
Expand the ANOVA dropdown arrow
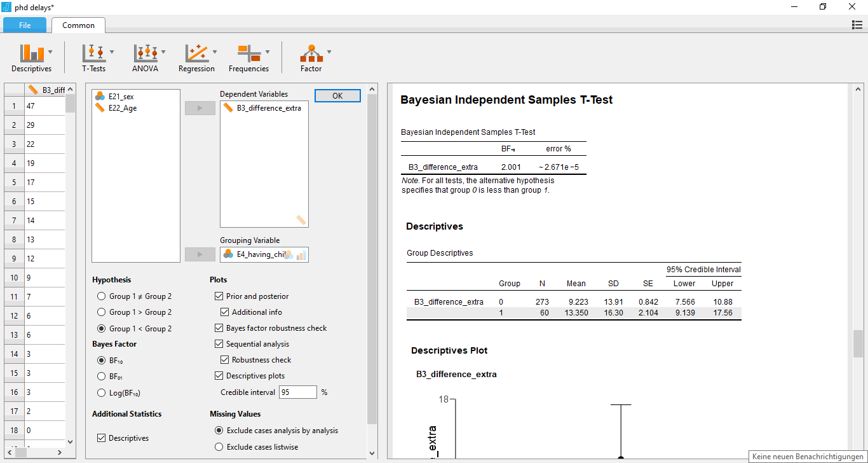pos(163,52)
